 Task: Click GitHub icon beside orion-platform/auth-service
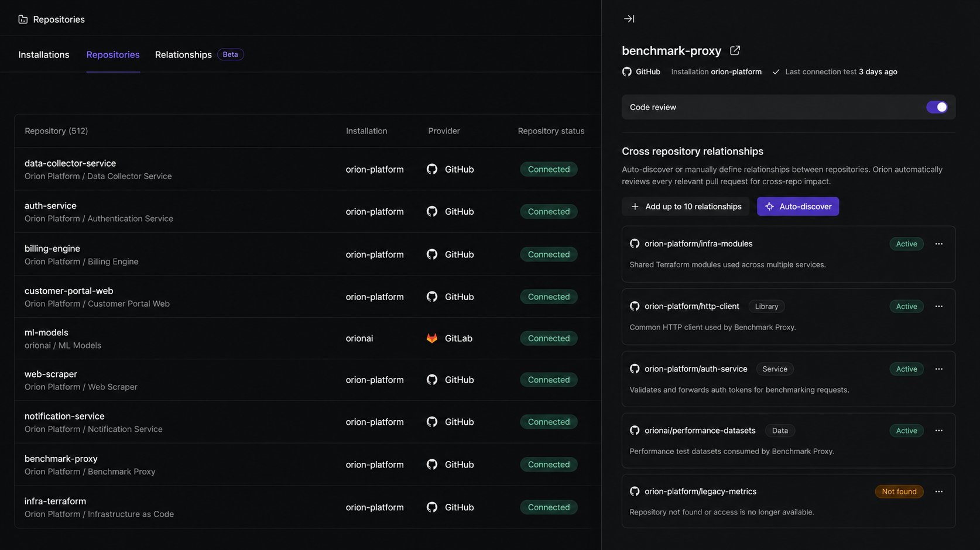pos(635,369)
